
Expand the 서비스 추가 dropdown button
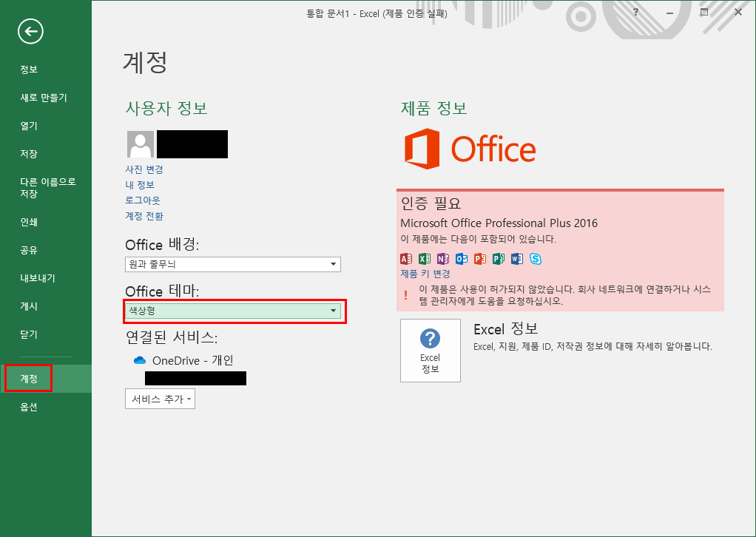click(160, 399)
